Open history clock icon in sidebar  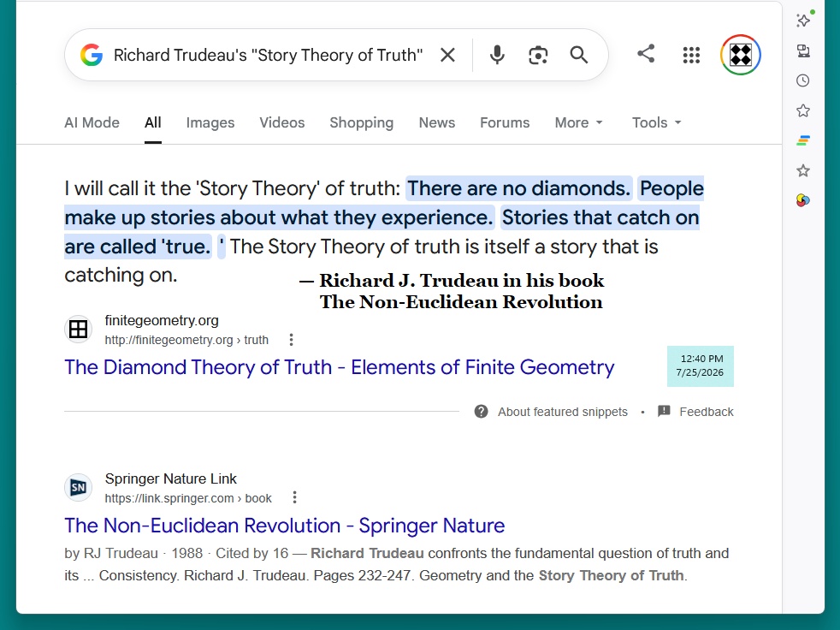click(x=803, y=80)
